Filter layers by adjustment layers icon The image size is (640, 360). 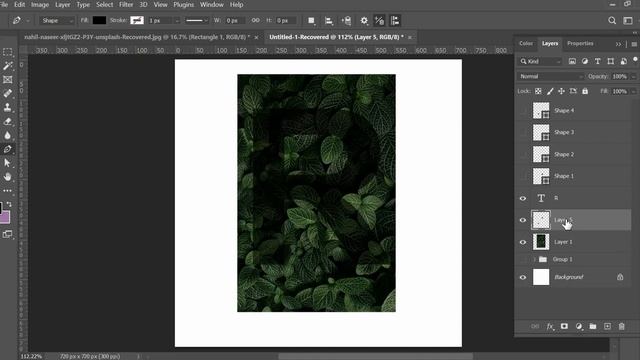[x=585, y=61]
